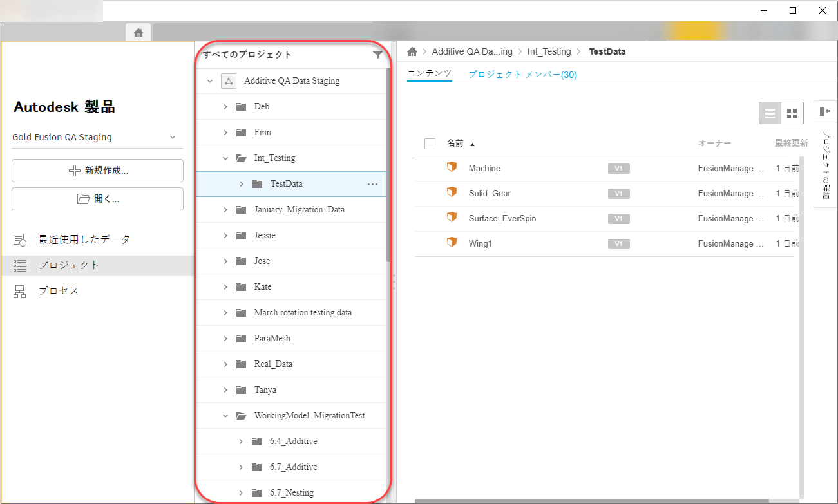Click the file list horizontal scrollbar
Viewport: 838px width, 504px height.
tap(592, 501)
